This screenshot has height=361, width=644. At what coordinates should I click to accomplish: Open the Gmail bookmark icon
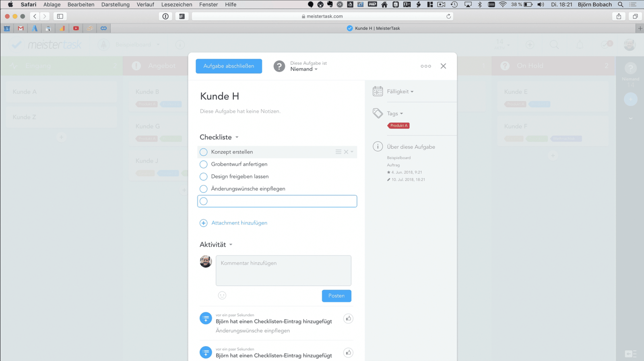pyautogui.click(x=21, y=28)
